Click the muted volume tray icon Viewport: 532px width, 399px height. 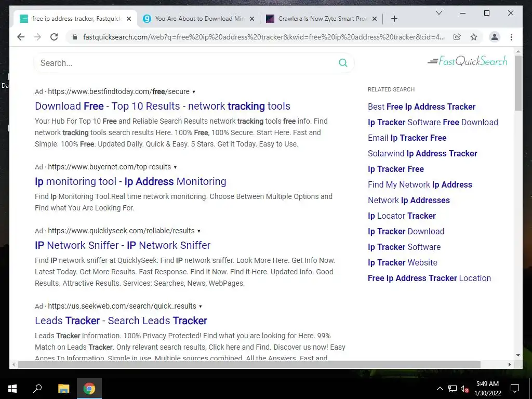coord(464,389)
